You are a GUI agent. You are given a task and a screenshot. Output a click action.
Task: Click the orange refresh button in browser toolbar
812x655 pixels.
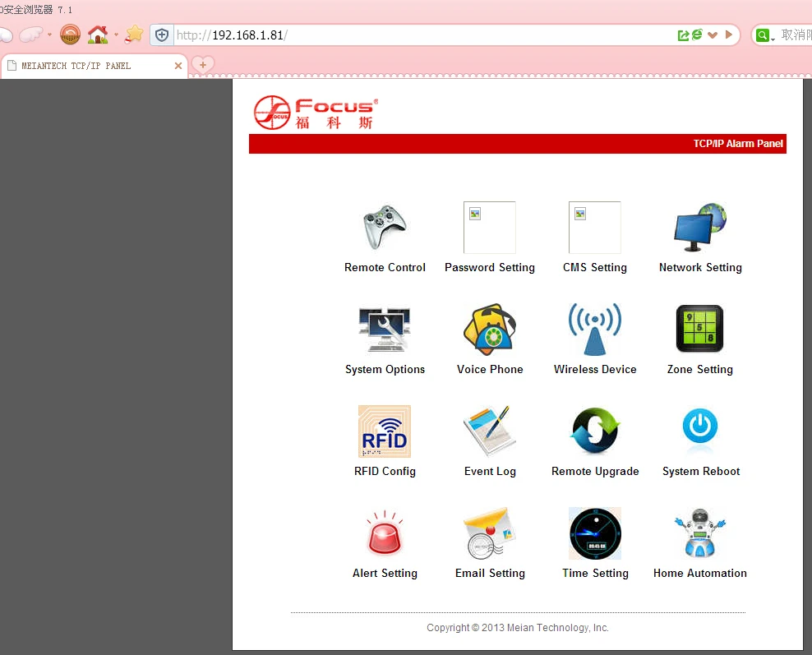(x=70, y=35)
